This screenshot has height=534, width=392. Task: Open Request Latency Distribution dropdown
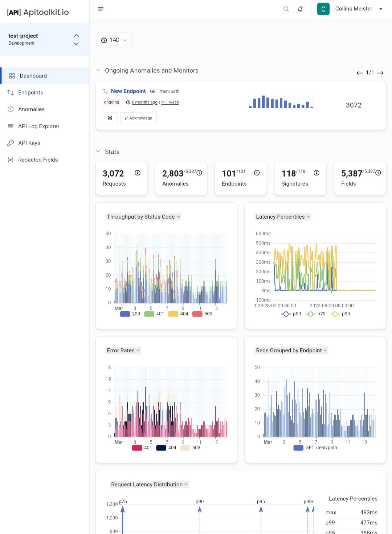point(150,485)
